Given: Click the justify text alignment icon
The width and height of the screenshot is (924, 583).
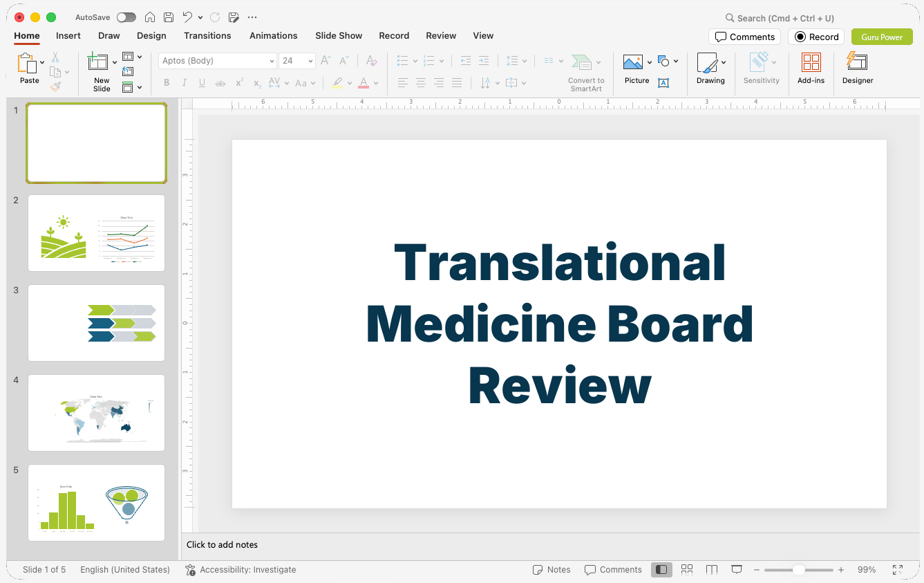Looking at the screenshot, I should 457,83.
